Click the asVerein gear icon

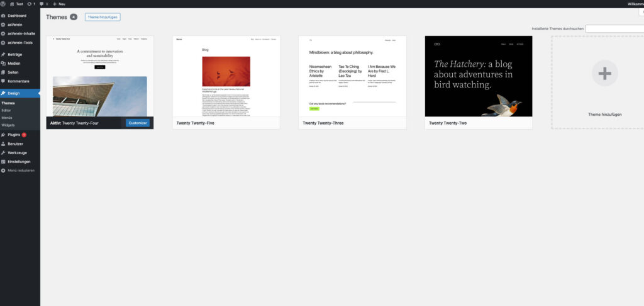point(3,25)
